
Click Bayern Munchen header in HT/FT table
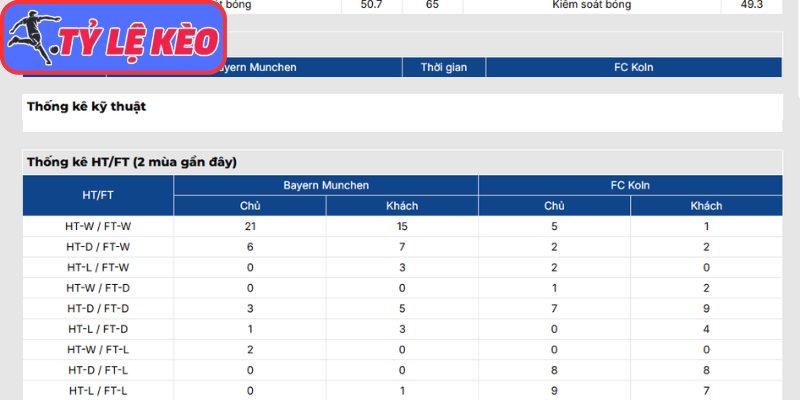(326, 185)
